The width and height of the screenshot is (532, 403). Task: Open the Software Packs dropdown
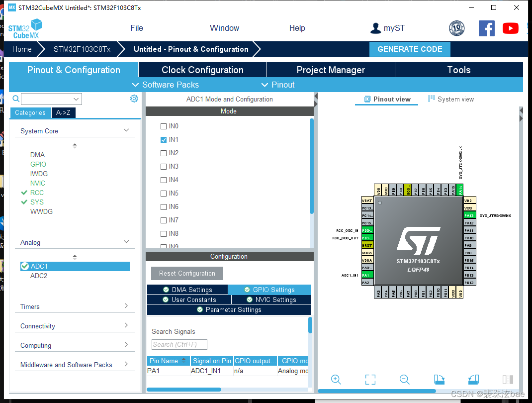tap(165, 85)
